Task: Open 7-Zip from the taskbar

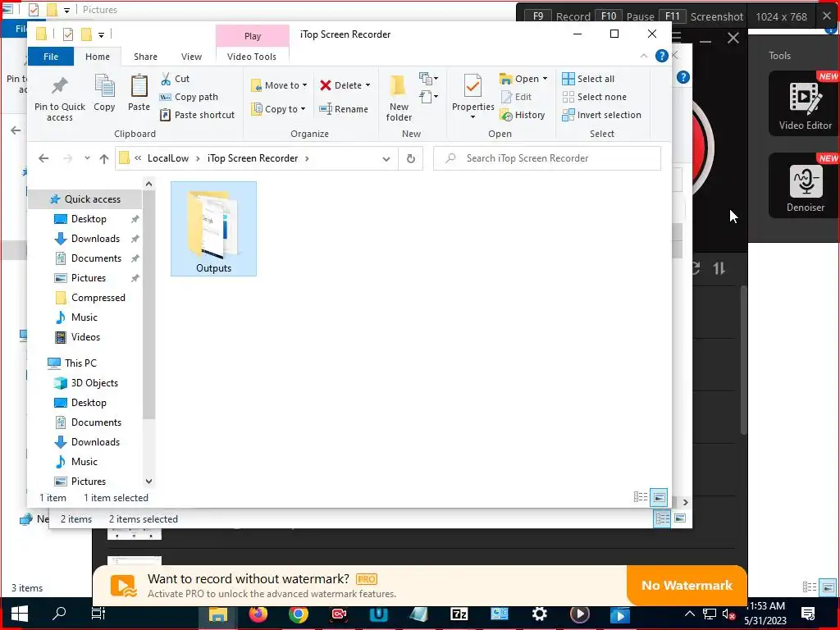Action: (459, 614)
